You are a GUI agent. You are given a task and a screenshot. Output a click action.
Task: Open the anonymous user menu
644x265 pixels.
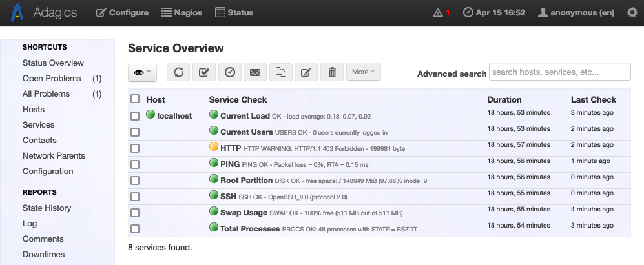[x=576, y=12]
